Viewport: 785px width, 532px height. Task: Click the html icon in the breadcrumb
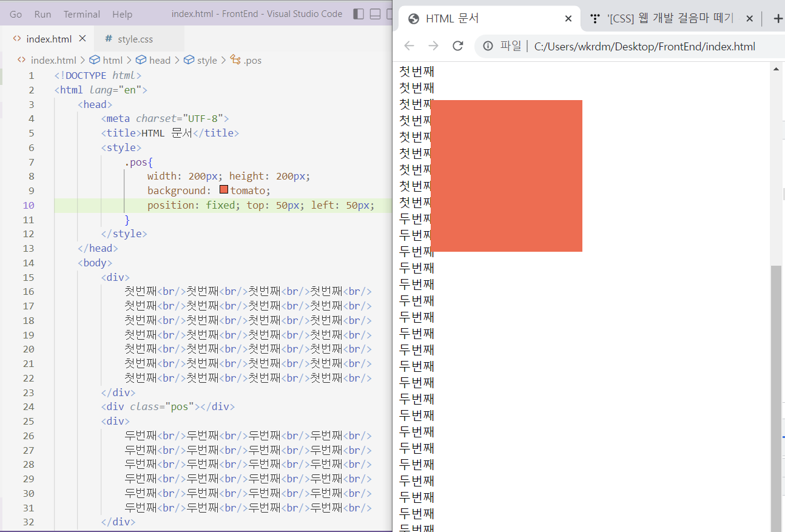(95, 60)
